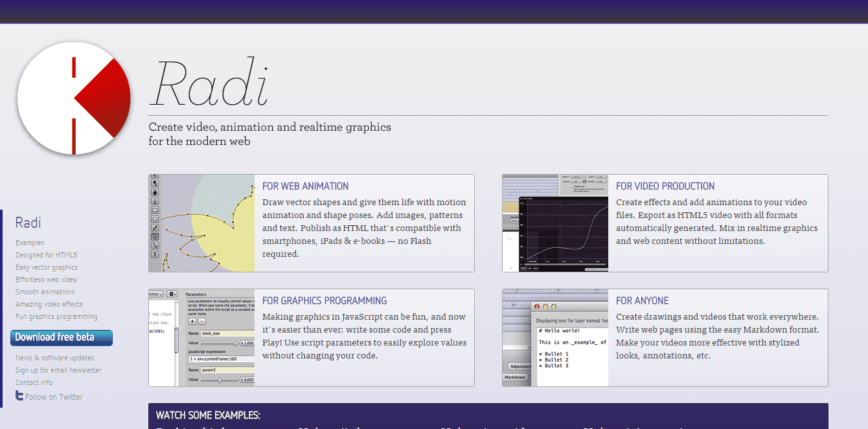Open the FOR GRAPHICS PROGRAMMING heading
Image resolution: width=868 pixels, height=429 pixels.
coord(325,301)
